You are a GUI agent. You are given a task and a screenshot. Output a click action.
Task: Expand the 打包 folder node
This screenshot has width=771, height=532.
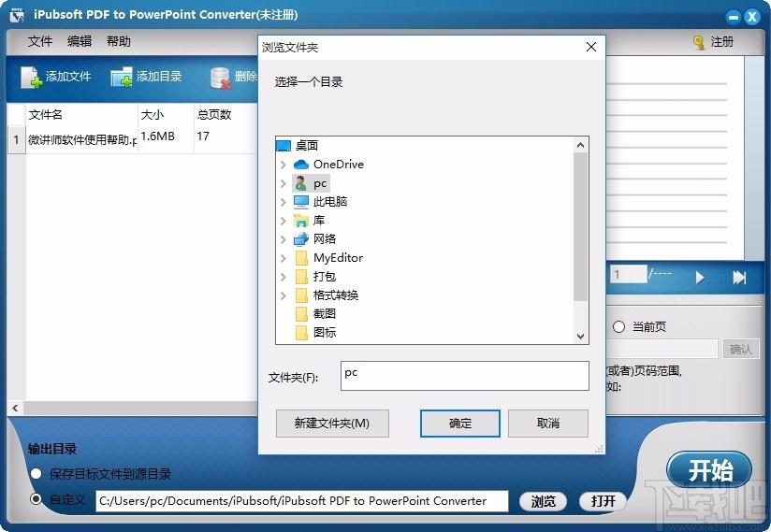284,277
